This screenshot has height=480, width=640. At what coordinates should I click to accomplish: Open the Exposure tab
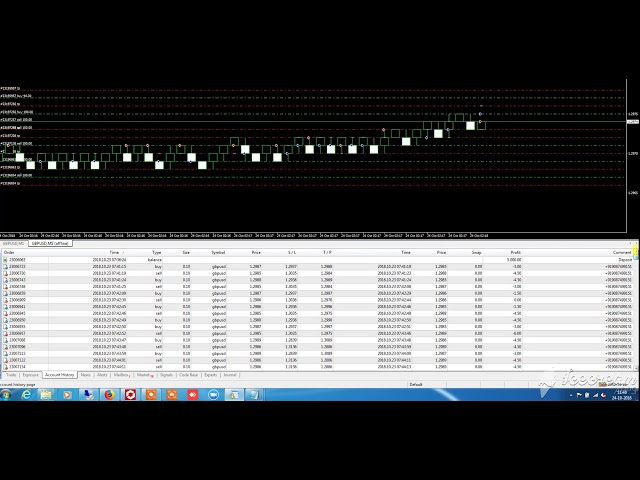33,375
